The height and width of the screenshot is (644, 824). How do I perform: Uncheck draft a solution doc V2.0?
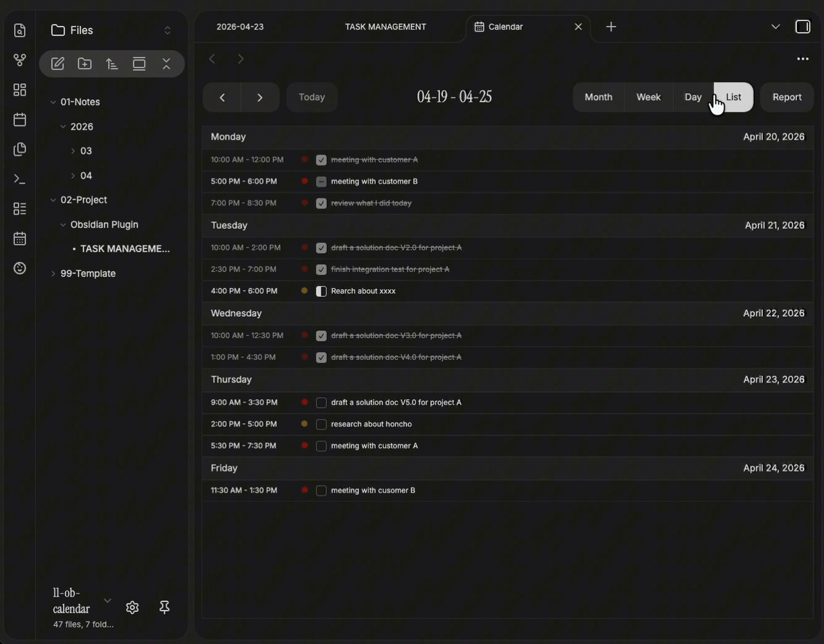pos(321,248)
